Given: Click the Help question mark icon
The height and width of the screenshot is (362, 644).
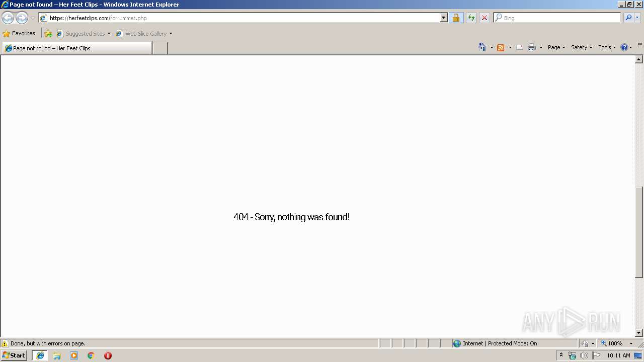Looking at the screenshot, I should point(624,47).
